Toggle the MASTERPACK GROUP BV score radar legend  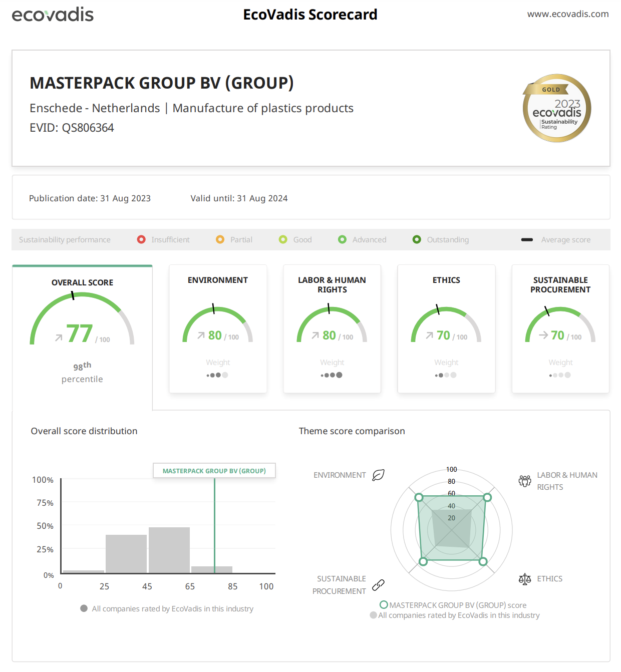coord(453,605)
